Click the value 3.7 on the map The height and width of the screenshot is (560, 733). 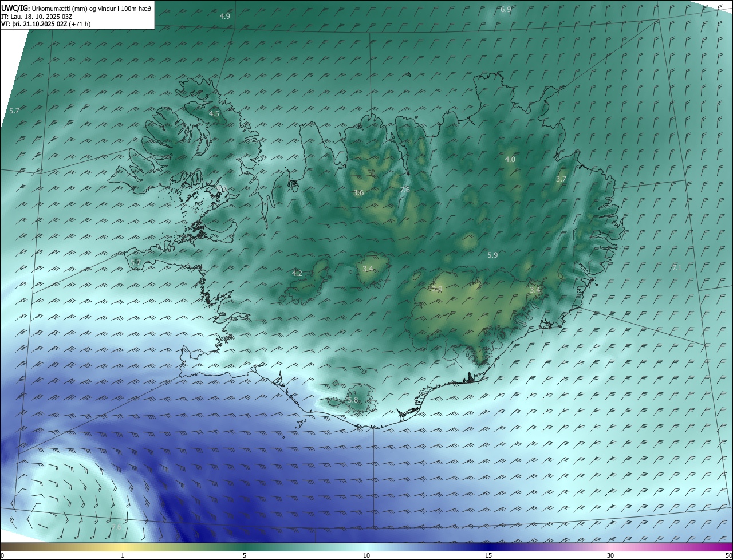point(561,179)
